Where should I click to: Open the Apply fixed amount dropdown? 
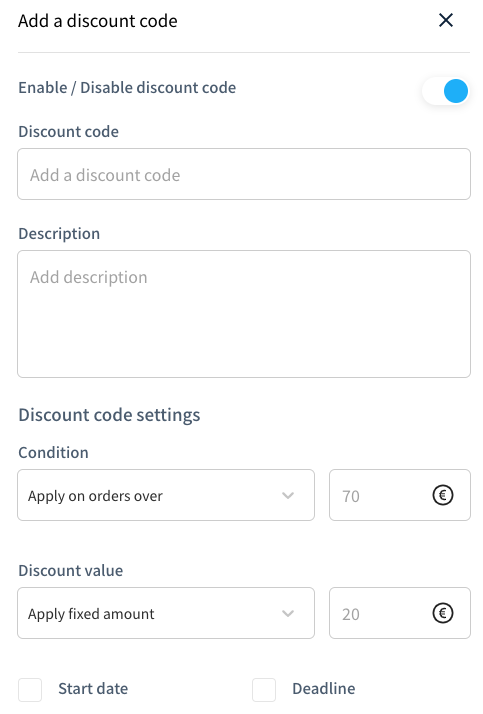(x=166, y=613)
